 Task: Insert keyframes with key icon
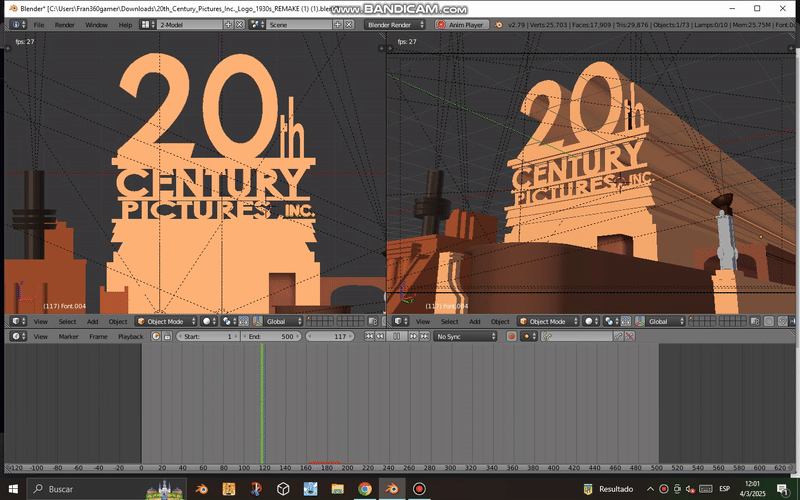point(618,336)
